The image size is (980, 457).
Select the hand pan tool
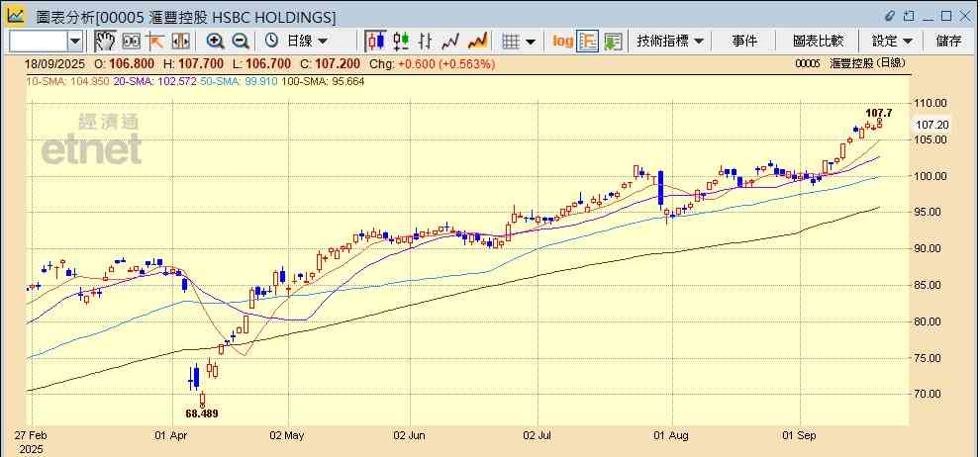point(105,42)
